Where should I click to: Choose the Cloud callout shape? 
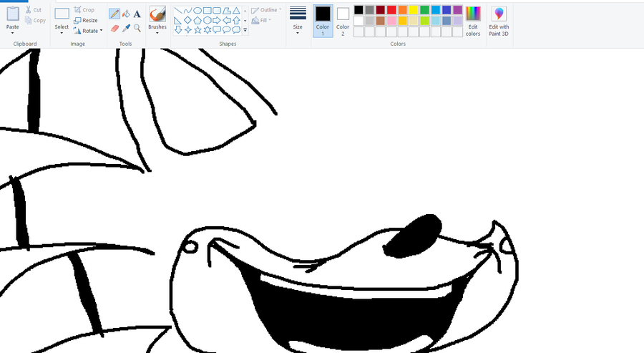pyautogui.click(x=236, y=29)
